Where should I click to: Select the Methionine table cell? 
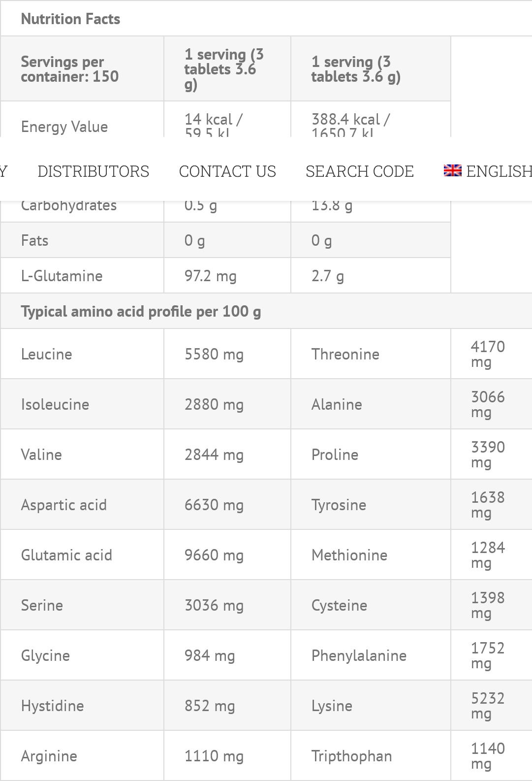(349, 555)
